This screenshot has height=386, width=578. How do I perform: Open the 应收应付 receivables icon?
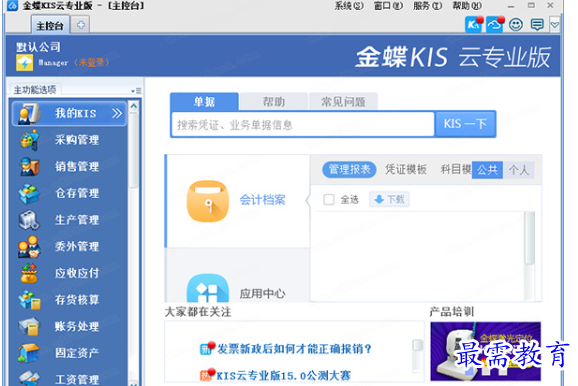click(x=29, y=273)
